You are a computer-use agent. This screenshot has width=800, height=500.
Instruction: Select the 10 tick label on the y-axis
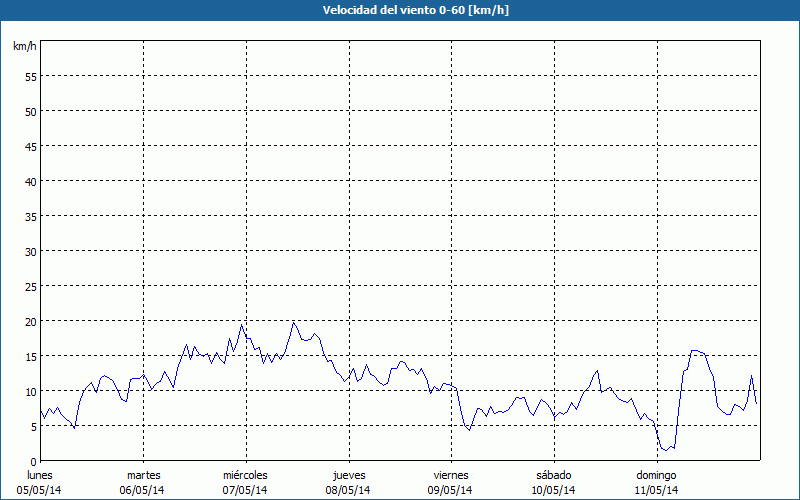30,391
